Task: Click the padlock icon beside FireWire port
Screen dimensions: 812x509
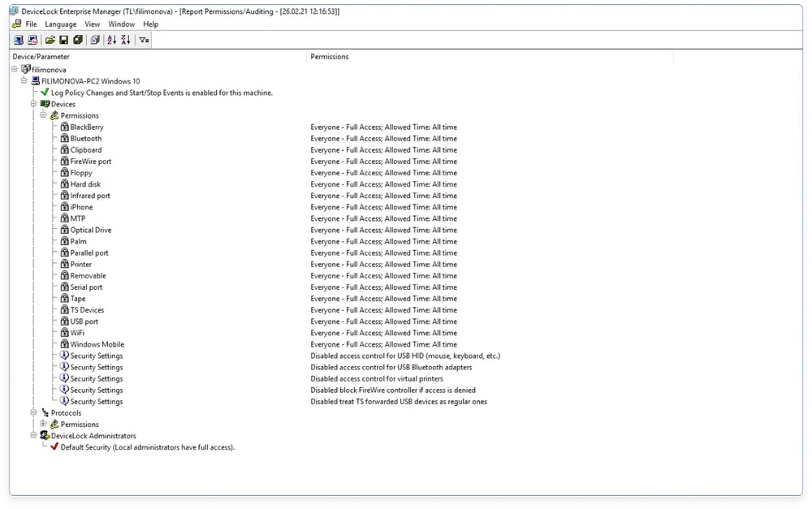Action: click(x=64, y=161)
